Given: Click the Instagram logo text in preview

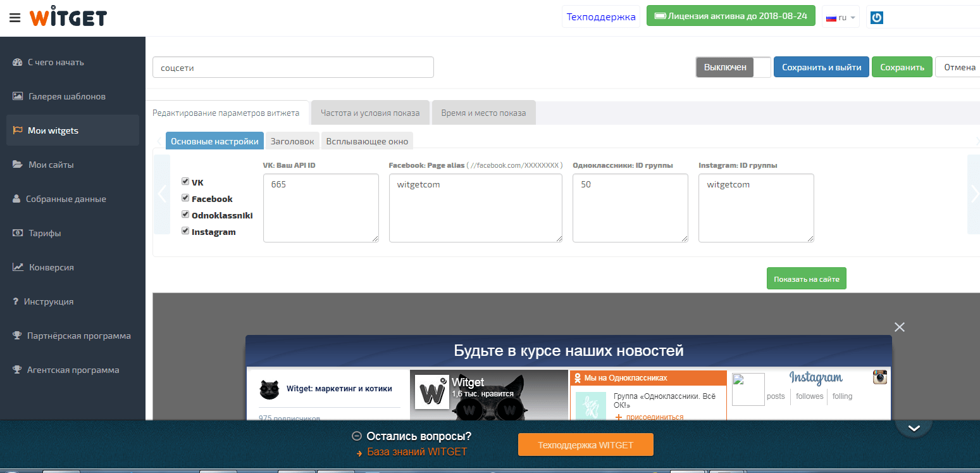Looking at the screenshot, I should coord(816,378).
